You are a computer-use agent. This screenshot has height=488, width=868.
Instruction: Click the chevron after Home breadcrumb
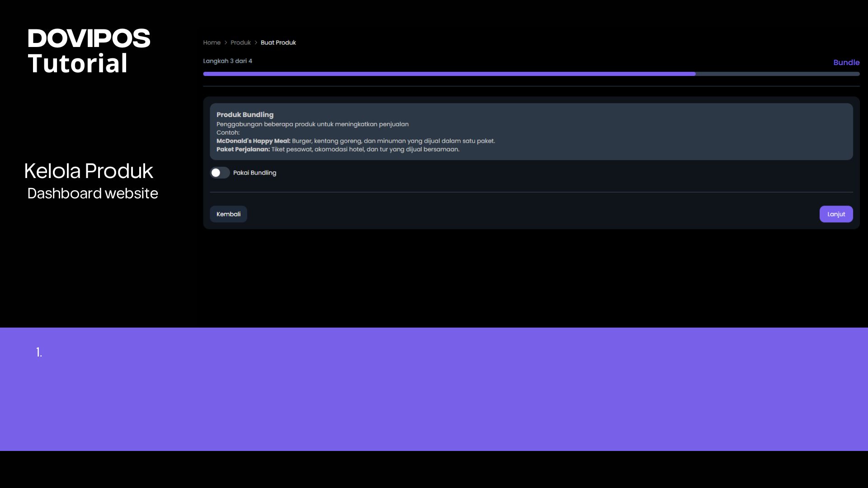pos(226,42)
